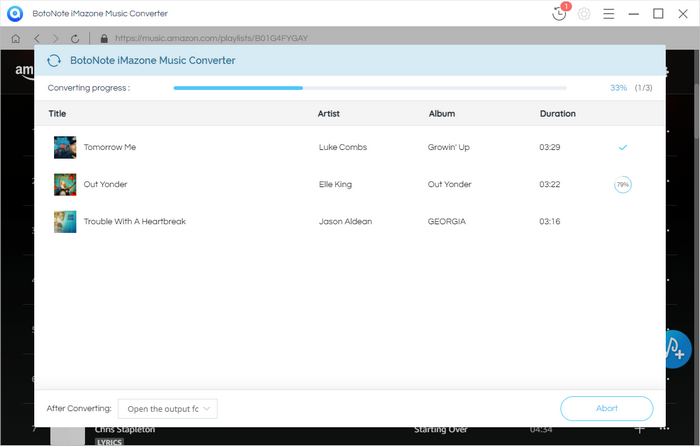
Task: Click Out Yonder album cover thumbnail
Action: pyautogui.click(x=65, y=184)
